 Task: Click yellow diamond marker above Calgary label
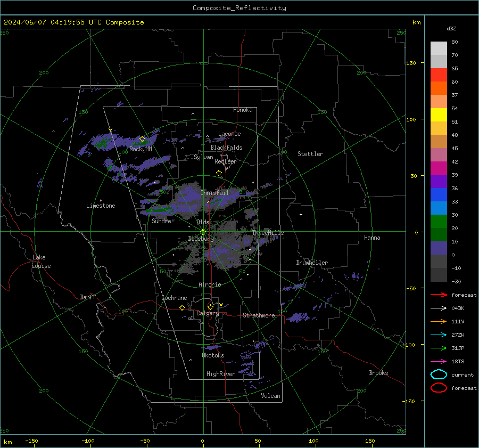click(x=210, y=307)
